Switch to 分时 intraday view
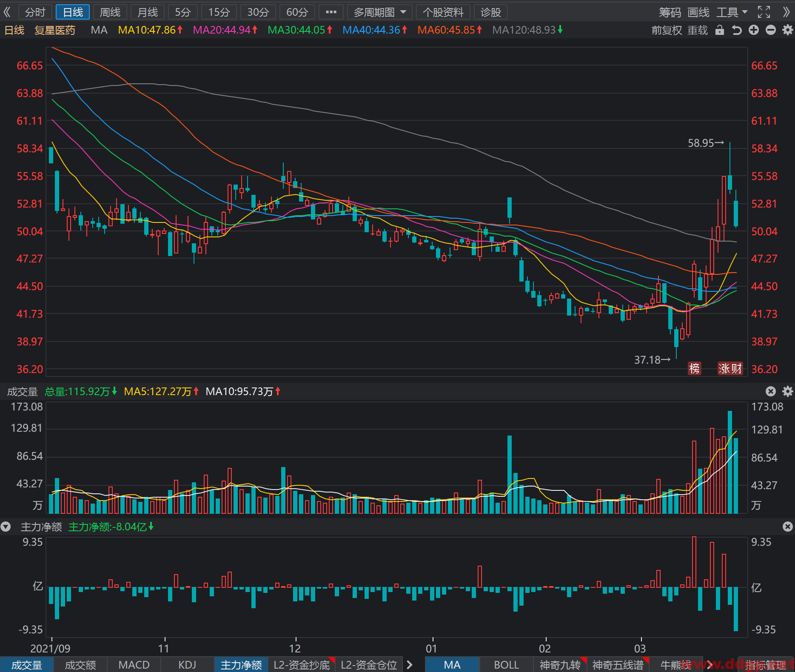Viewport: 795px width, 672px height. coord(35,12)
